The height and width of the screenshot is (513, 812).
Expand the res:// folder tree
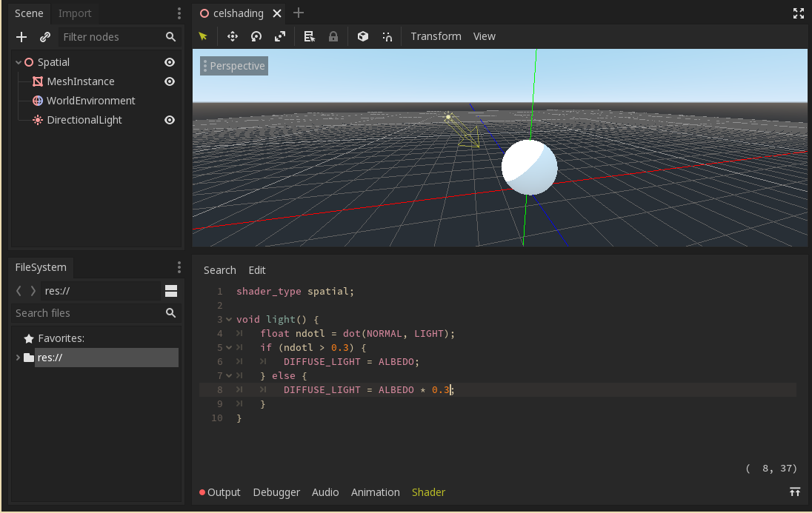point(18,358)
